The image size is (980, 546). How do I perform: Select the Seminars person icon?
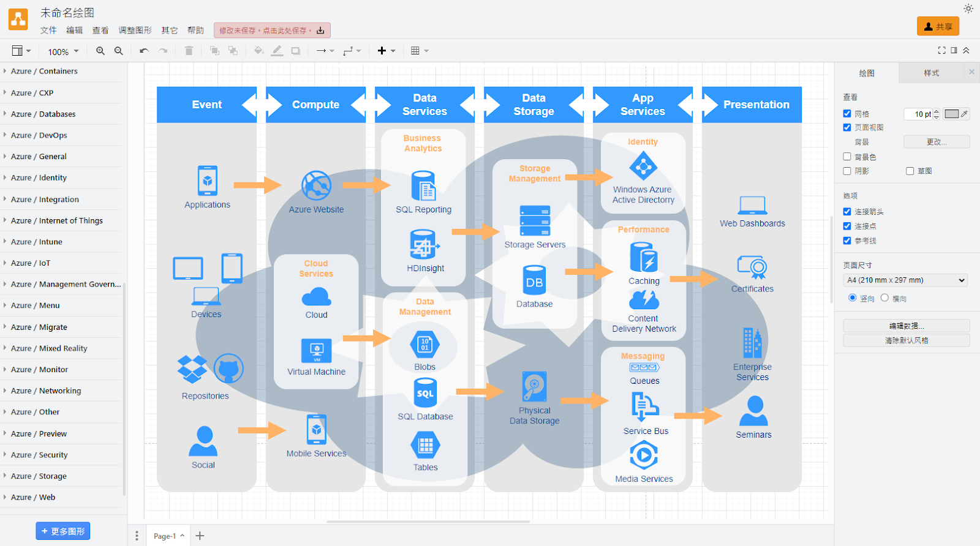(753, 411)
